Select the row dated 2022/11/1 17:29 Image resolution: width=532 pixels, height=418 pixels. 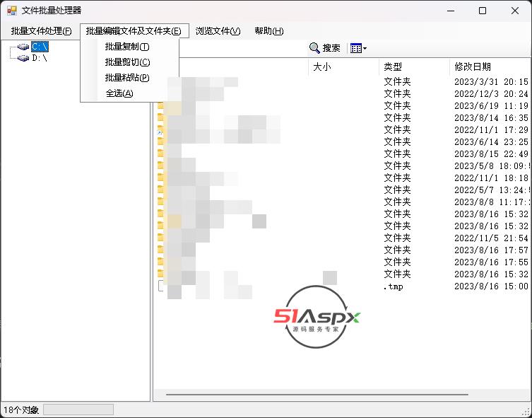[x=343, y=129]
